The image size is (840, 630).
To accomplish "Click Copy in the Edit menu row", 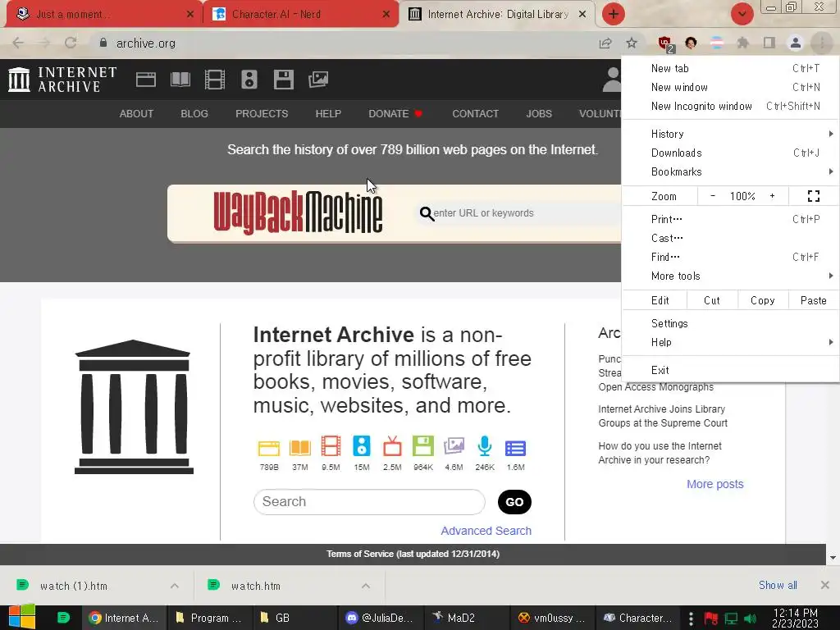I will click(762, 300).
